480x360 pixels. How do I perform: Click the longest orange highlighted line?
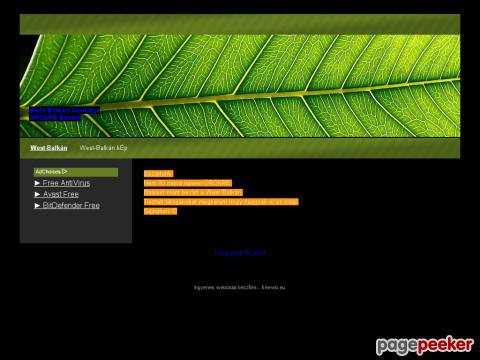pos(221,202)
